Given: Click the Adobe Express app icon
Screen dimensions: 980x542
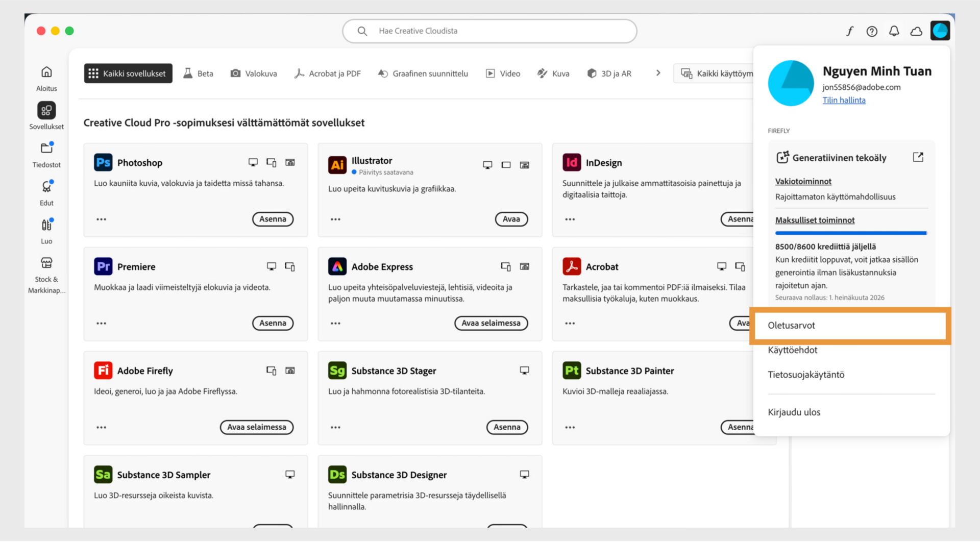Looking at the screenshot, I should [x=337, y=266].
